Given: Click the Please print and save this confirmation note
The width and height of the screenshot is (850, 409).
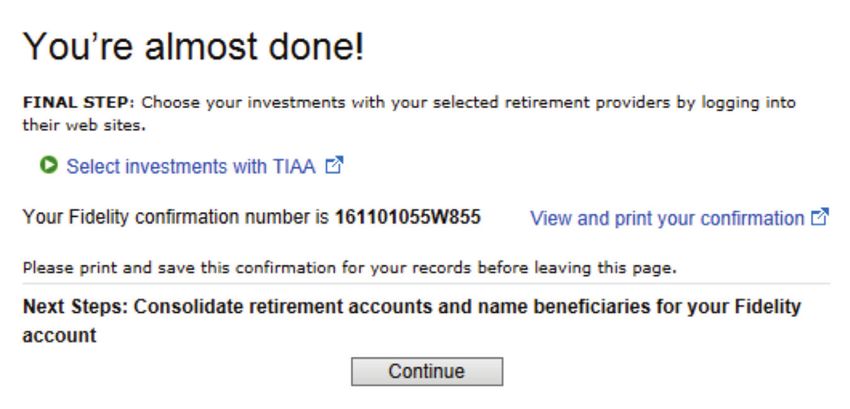Looking at the screenshot, I should pos(350,267).
